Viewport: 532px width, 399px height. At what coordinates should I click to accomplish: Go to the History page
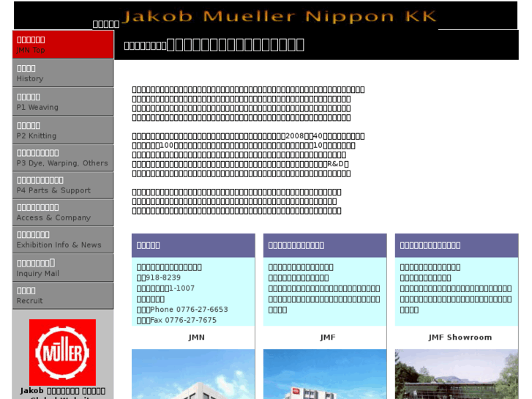(63, 73)
